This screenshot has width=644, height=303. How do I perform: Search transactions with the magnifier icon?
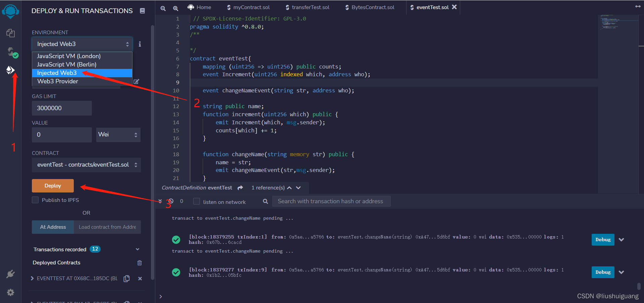pyautogui.click(x=265, y=201)
